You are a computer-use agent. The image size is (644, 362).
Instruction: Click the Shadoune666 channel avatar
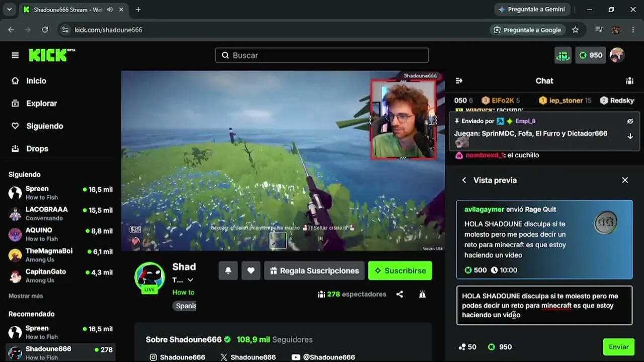[149, 277]
